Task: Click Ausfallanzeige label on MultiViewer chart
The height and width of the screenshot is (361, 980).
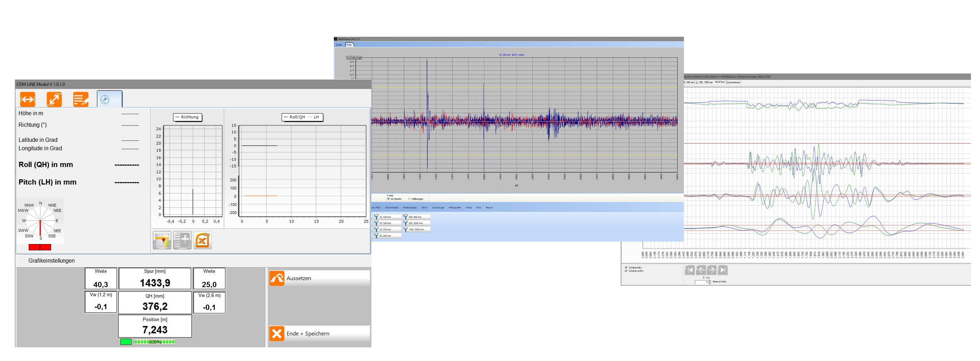Action: (354, 58)
